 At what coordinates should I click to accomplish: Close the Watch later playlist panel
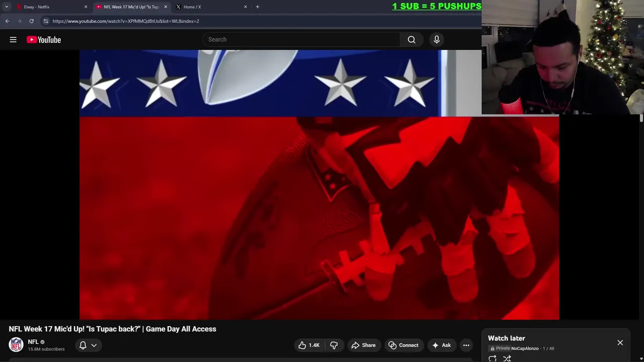(x=620, y=343)
